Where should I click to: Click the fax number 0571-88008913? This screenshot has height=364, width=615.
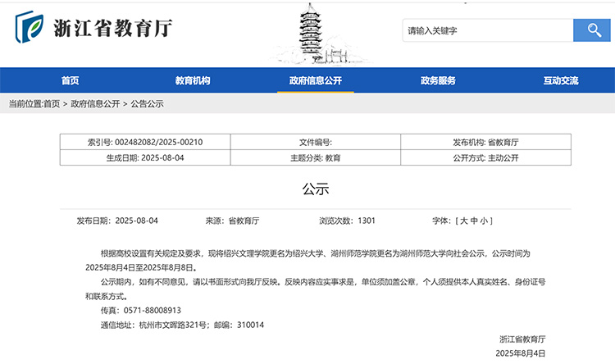(x=152, y=311)
